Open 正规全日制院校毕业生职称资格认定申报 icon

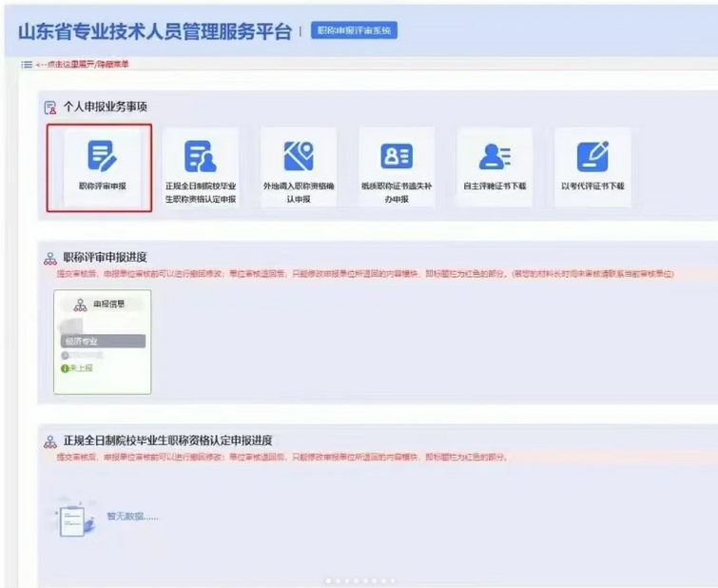coord(200,156)
